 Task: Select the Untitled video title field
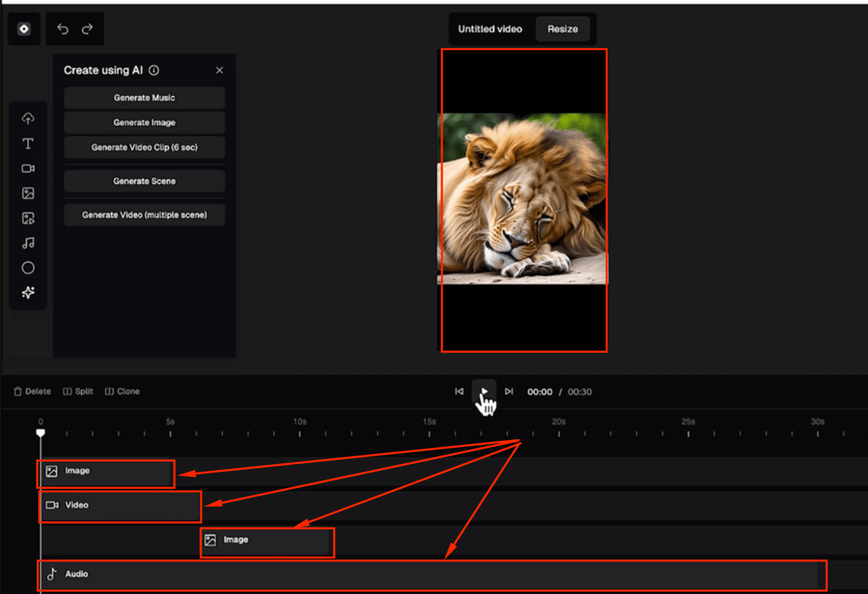(490, 29)
